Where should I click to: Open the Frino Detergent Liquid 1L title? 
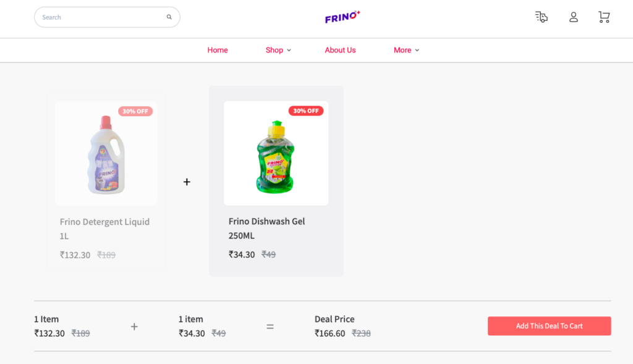click(104, 229)
